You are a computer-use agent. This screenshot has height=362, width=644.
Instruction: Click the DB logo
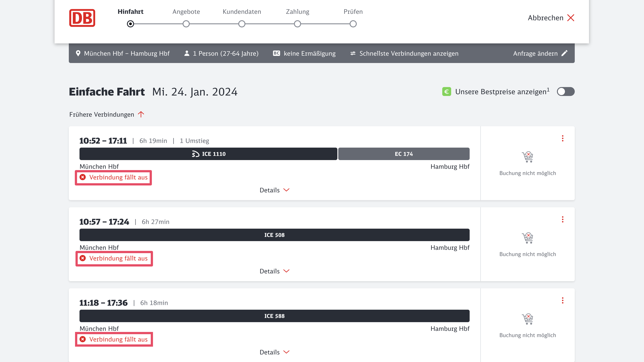click(82, 18)
